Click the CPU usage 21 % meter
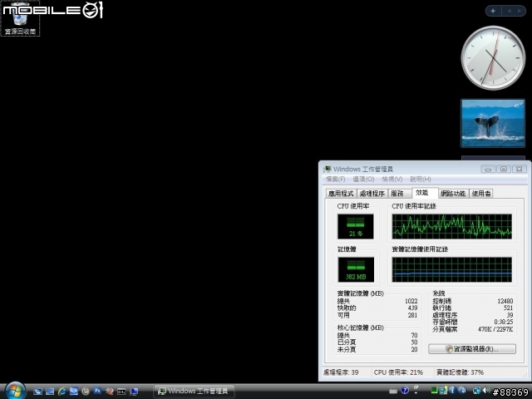This screenshot has width=532, height=399. pos(356,226)
